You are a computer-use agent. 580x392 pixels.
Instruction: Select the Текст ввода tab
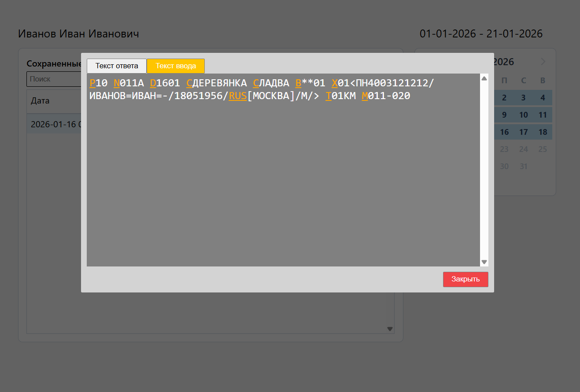176,66
